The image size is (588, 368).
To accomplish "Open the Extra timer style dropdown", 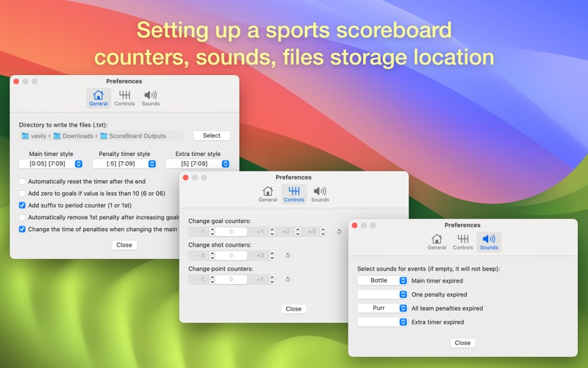I will [x=198, y=163].
